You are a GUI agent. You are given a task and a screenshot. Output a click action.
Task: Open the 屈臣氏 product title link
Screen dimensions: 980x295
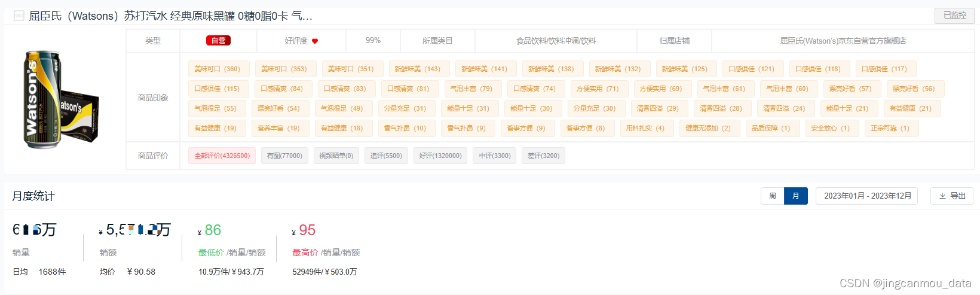point(171,16)
